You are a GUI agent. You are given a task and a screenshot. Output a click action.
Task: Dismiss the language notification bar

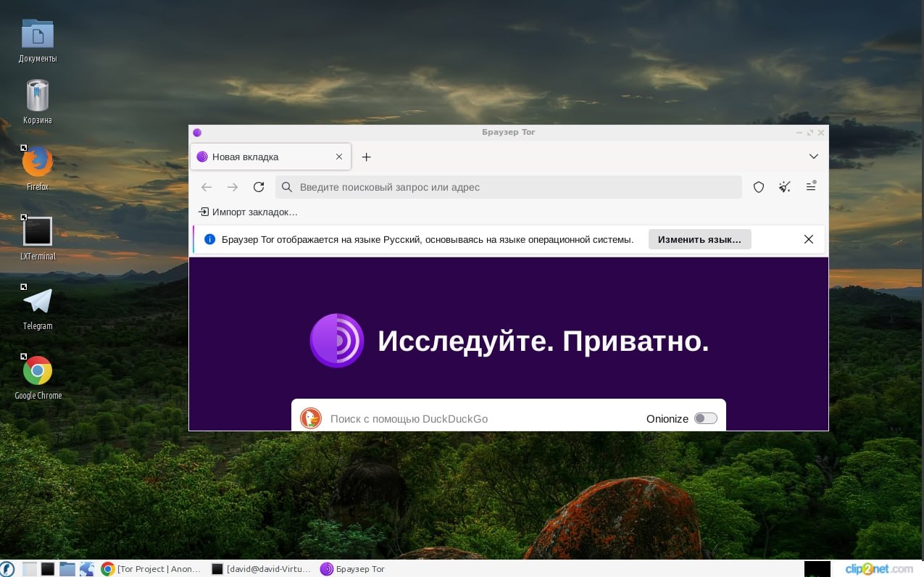click(x=809, y=239)
